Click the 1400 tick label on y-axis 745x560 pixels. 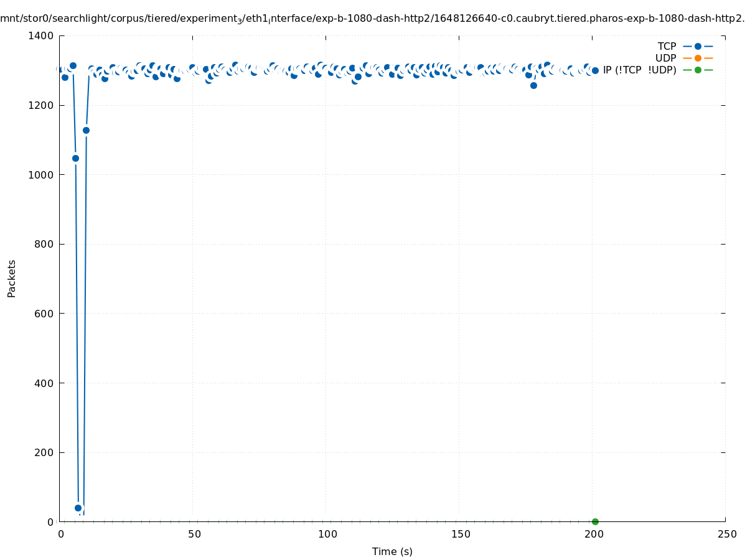tap(40, 36)
